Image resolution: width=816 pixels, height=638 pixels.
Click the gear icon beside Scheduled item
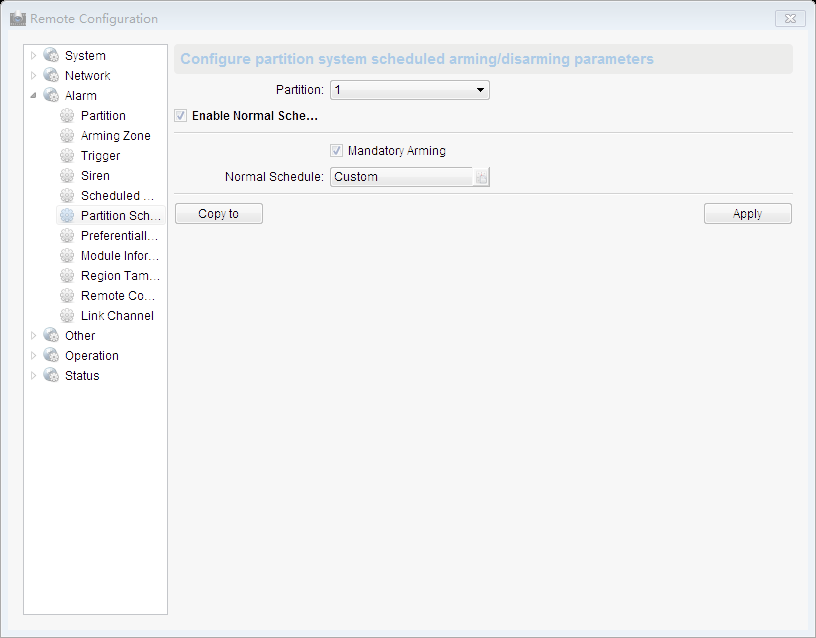[x=67, y=195]
